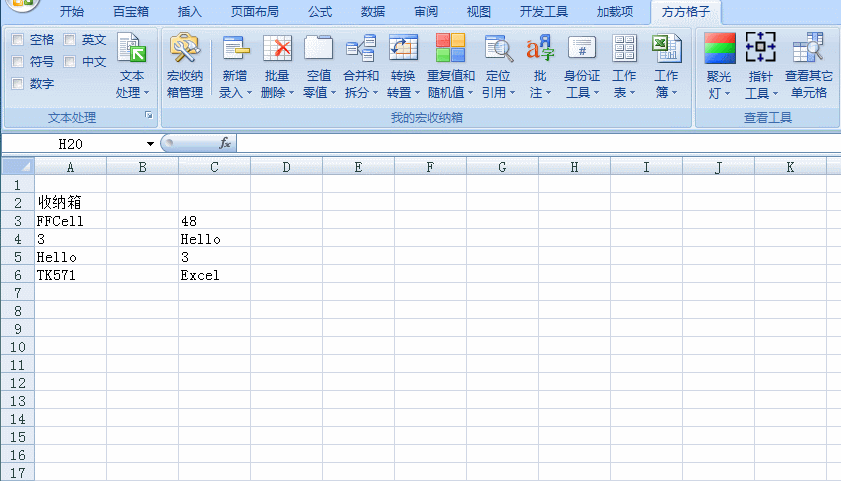
Task: Select cell C6 containing Excel
Action: pos(214,275)
